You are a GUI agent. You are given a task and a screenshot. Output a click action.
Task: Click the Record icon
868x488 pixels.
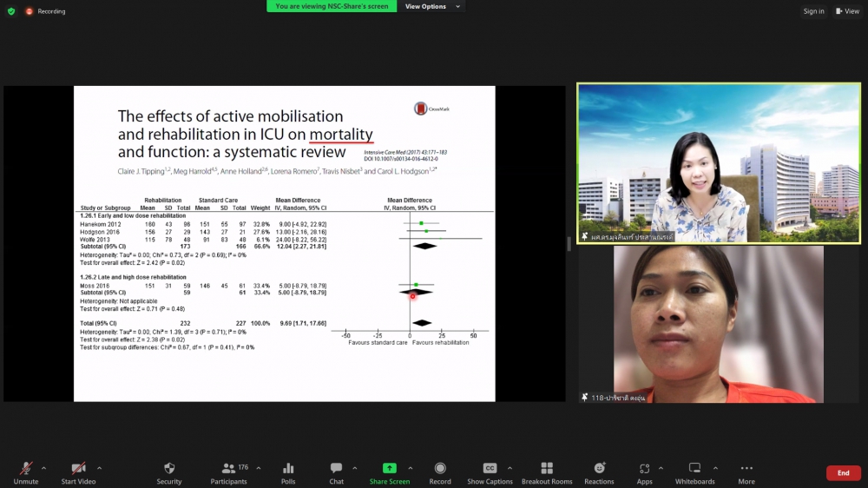(440, 469)
